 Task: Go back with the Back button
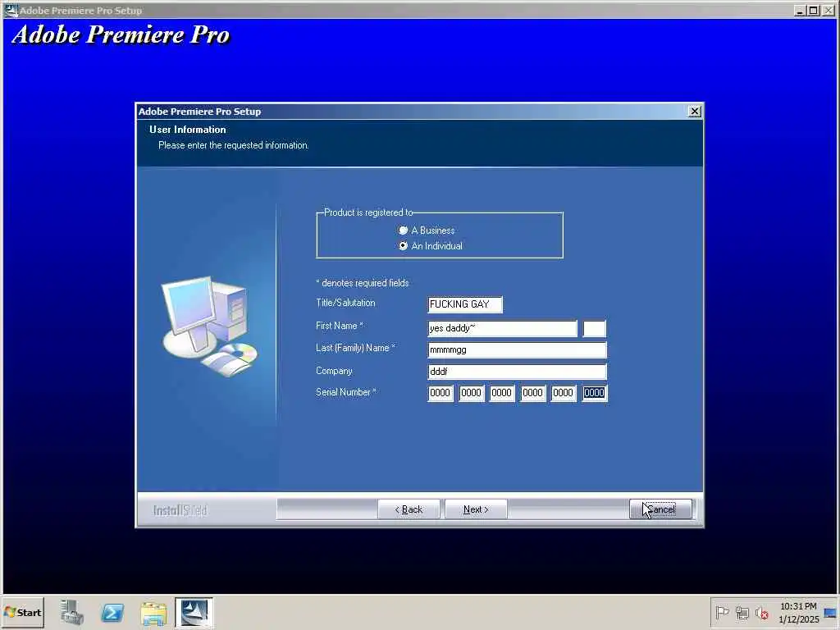pos(409,509)
